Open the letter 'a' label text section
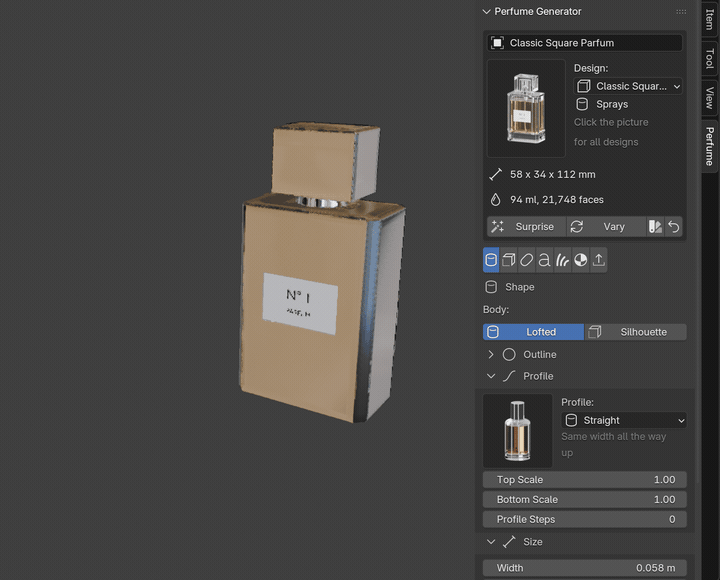This screenshot has height=580, width=720. pos(545,260)
